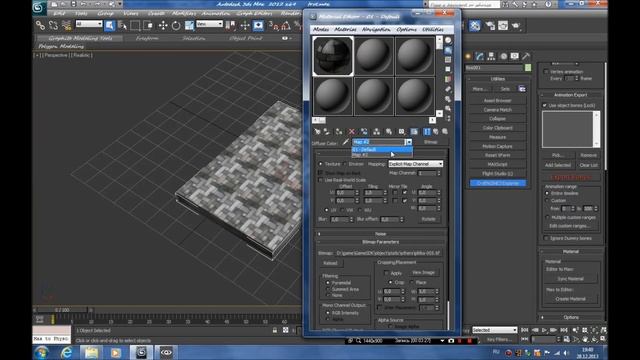Select the Texture radio button
The image size is (640, 360).
320,164
